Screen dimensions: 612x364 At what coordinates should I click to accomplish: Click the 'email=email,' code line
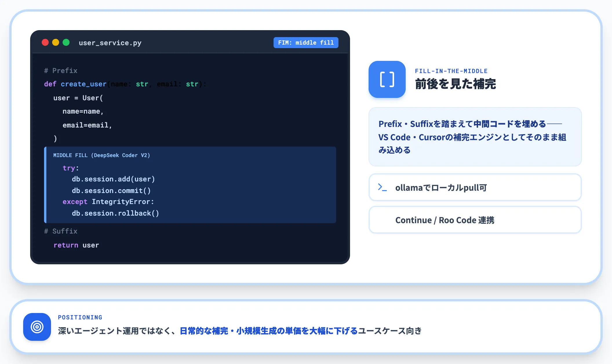(x=87, y=125)
